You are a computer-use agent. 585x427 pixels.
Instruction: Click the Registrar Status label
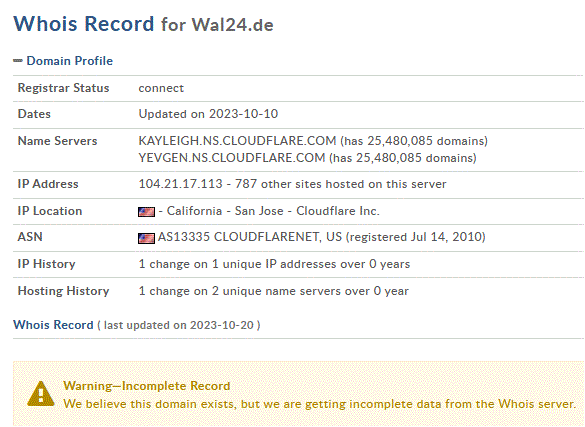pyautogui.click(x=63, y=88)
